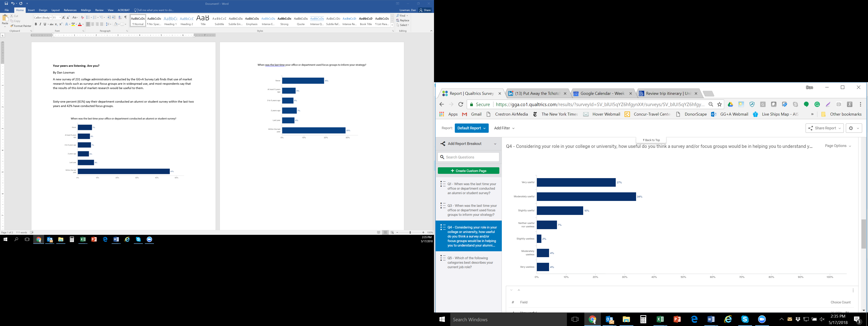This screenshot has height=326, width=868.
Task: Click Replace in the Editing group
Action: pos(403,21)
